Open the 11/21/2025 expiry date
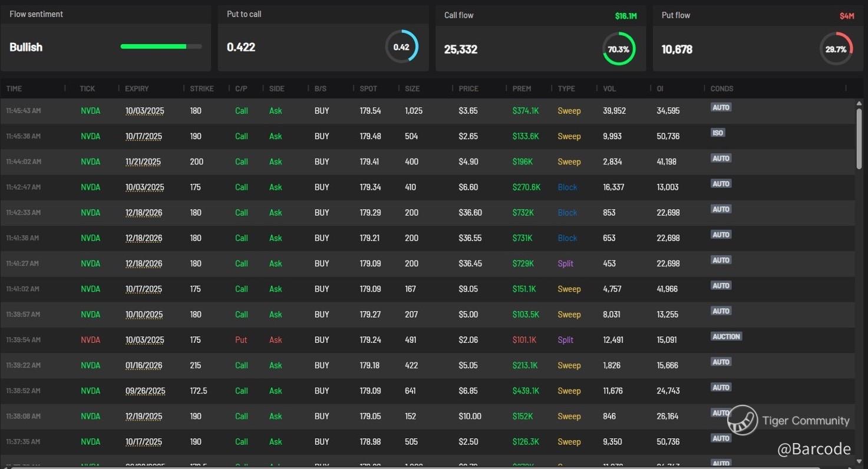This screenshot has width=868, height=469. point(143,161)
